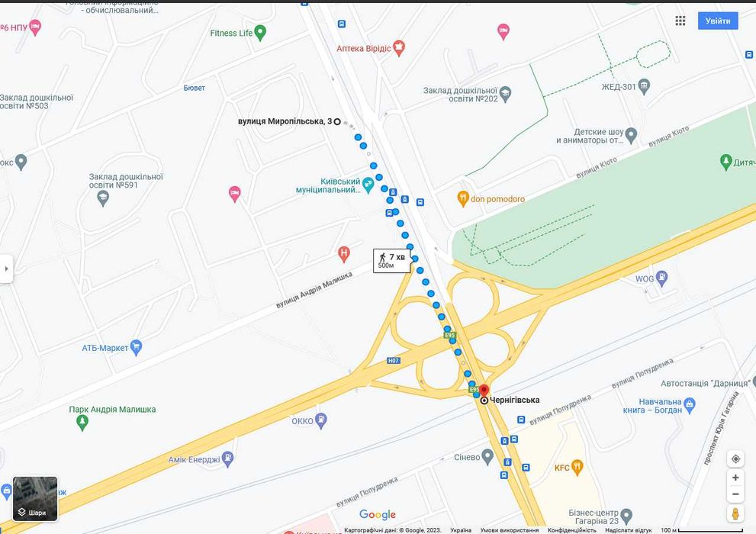Select the АТБ-Маркет shop marker

click(x=137, y=348)
